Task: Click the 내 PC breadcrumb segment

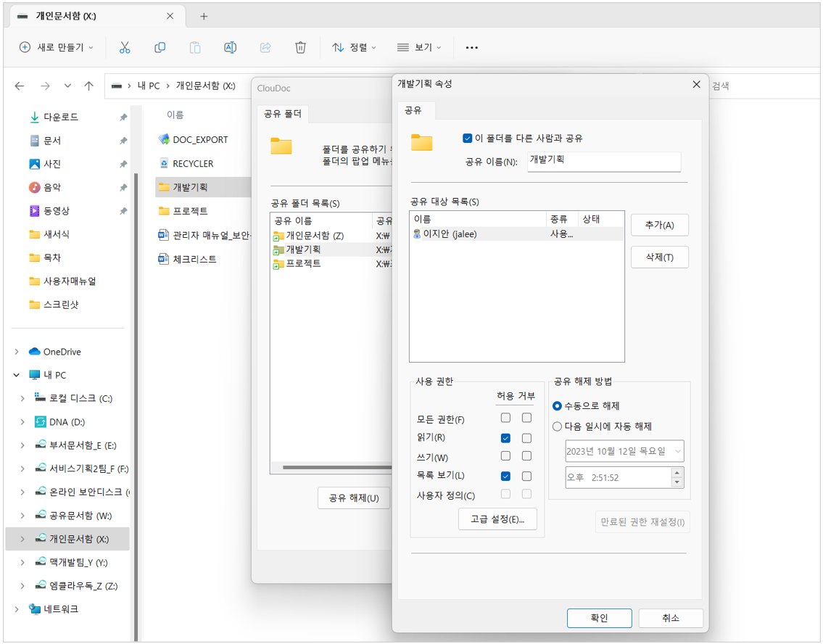Action: pos(149,86)
